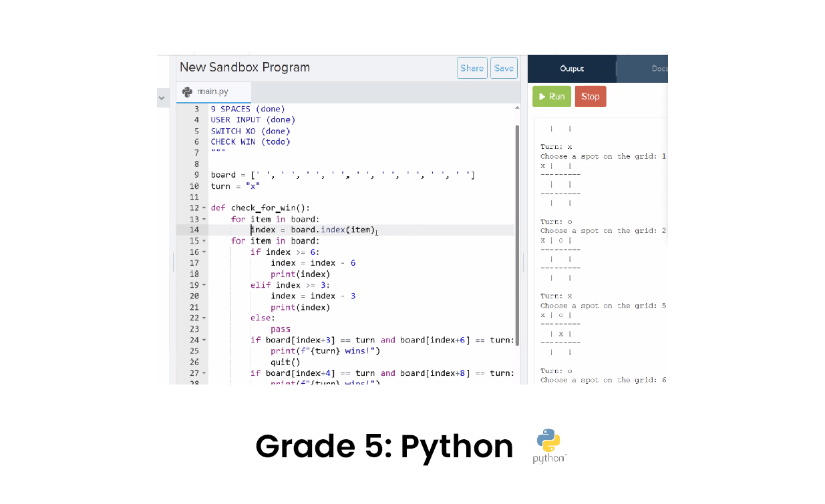Image resolution: width=825 pixels, height=504 pixels.
Task: Run the program with the green Run button
Action: click(x=552, y=96)
